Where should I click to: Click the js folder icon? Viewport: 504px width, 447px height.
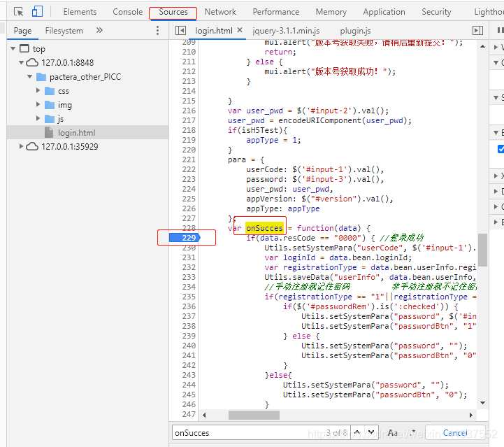click(x=50, y=119)
